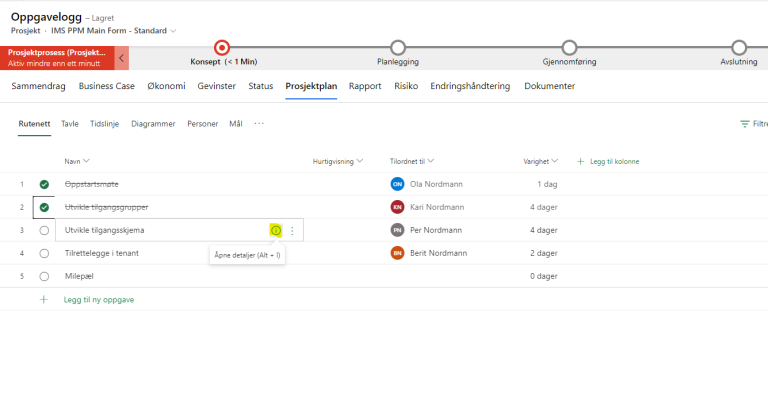Click Legg til ny oppgave link
The height and width of the screenshot is (396, 768).
coord(99,299)
